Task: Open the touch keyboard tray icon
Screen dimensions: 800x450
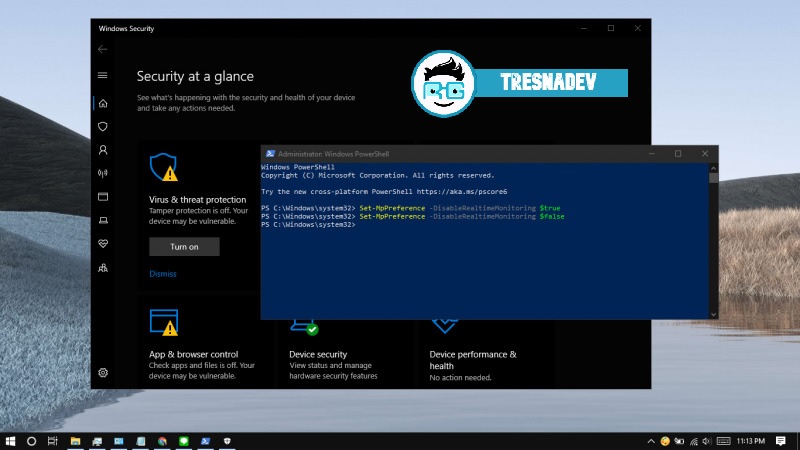Action: coord(723,441)
